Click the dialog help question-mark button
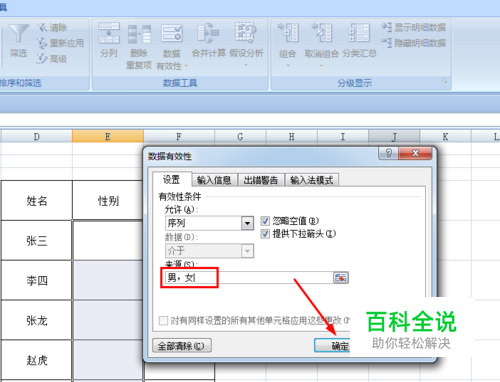 click(389, 153)
